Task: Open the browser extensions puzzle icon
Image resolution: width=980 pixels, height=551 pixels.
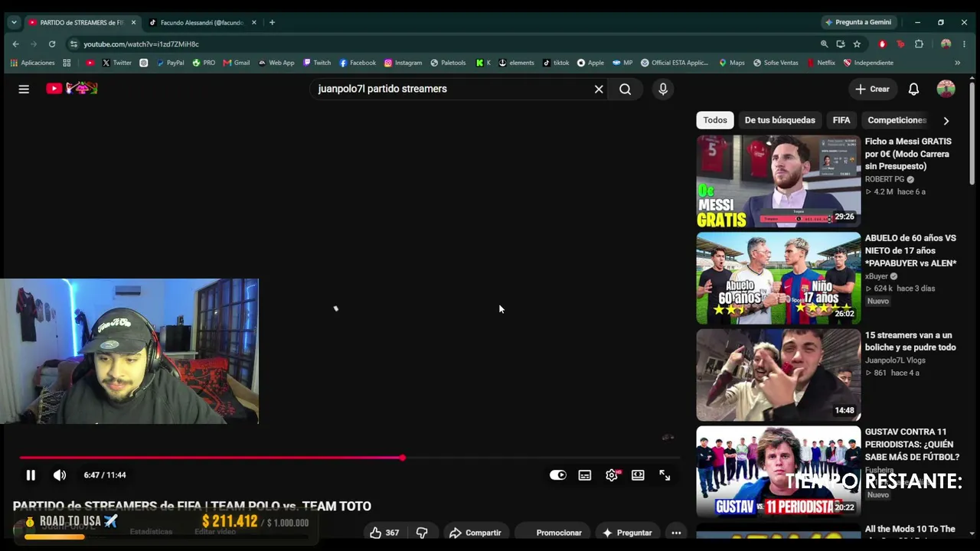Action: pyautogui.click(x=919, y=44)
